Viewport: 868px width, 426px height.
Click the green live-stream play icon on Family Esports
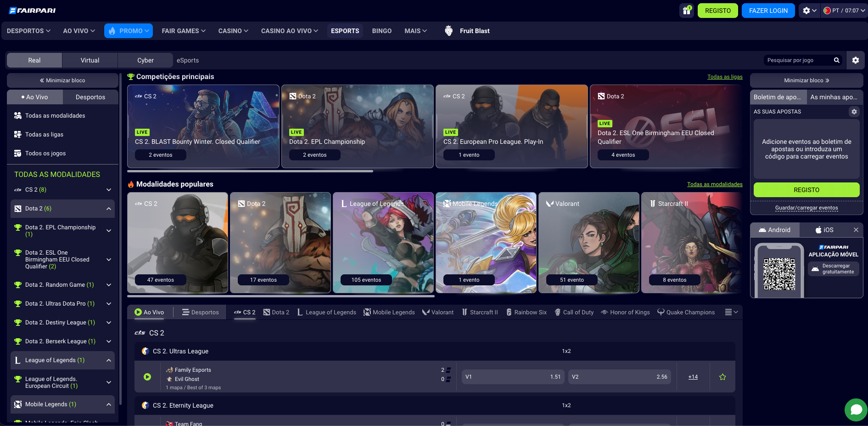coord(147,376)
